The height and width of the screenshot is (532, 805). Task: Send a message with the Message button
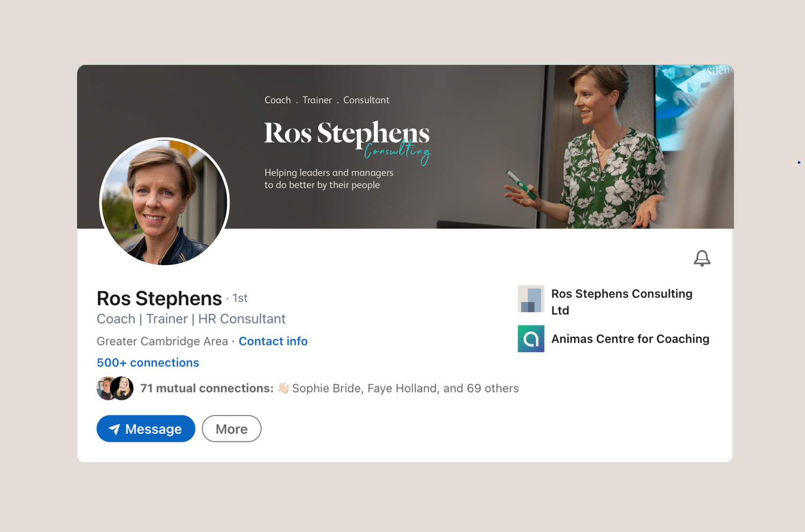click(146, 428)
